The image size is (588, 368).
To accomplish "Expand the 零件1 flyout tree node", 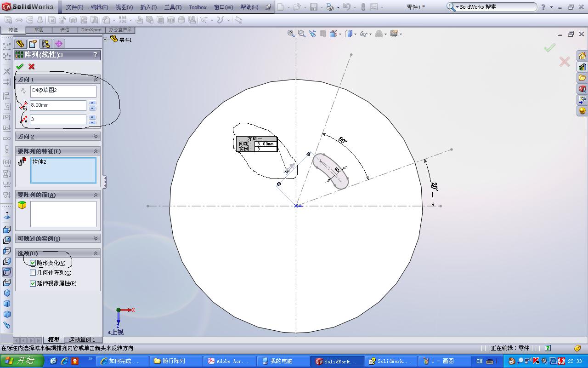I will (105, 40).
